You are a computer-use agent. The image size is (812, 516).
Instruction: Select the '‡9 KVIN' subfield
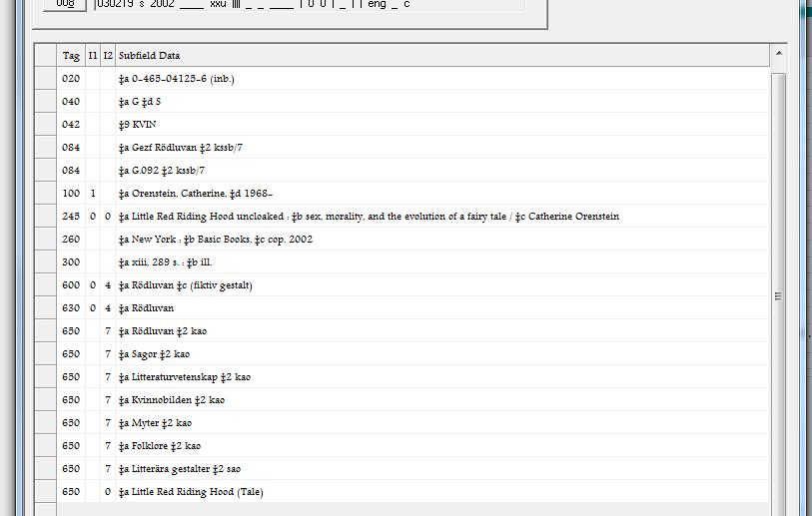pyautogui.click(x=137, y=125)
